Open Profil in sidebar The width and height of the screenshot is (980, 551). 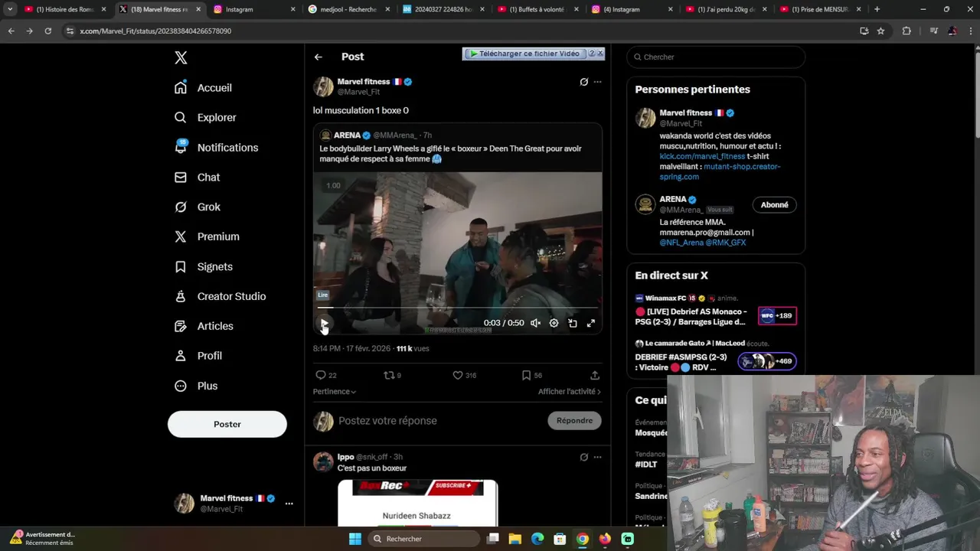click(x=198, y=356)
